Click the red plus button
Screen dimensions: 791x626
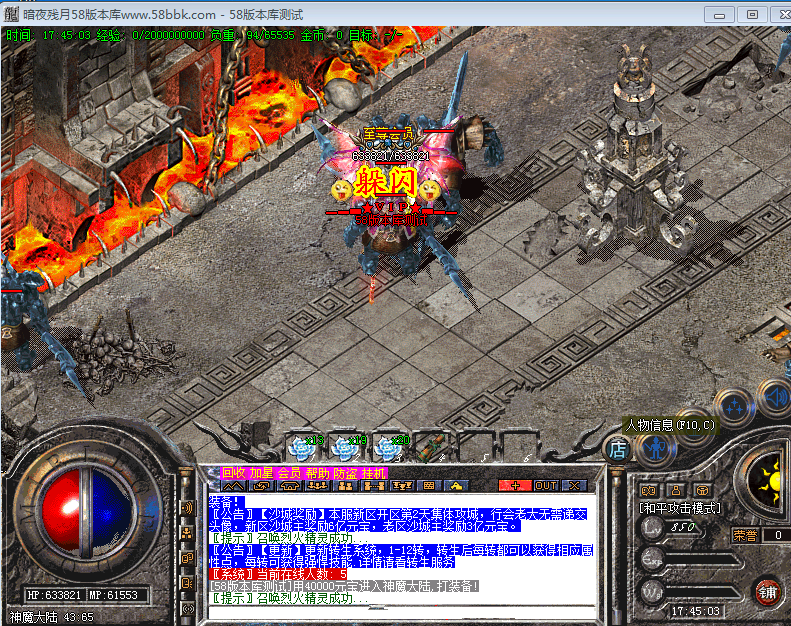pyautogui.click(x=515, y=486)
